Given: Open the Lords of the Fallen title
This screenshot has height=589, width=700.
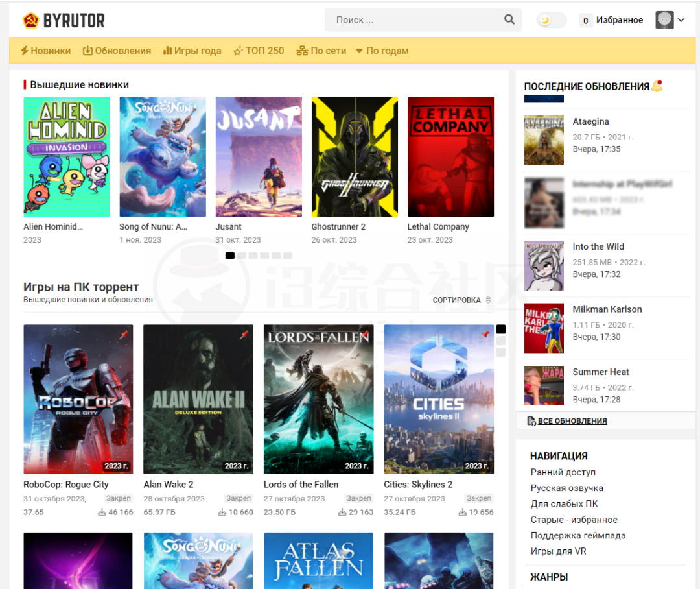Looking at the screenshot, I should pos(301,485).
